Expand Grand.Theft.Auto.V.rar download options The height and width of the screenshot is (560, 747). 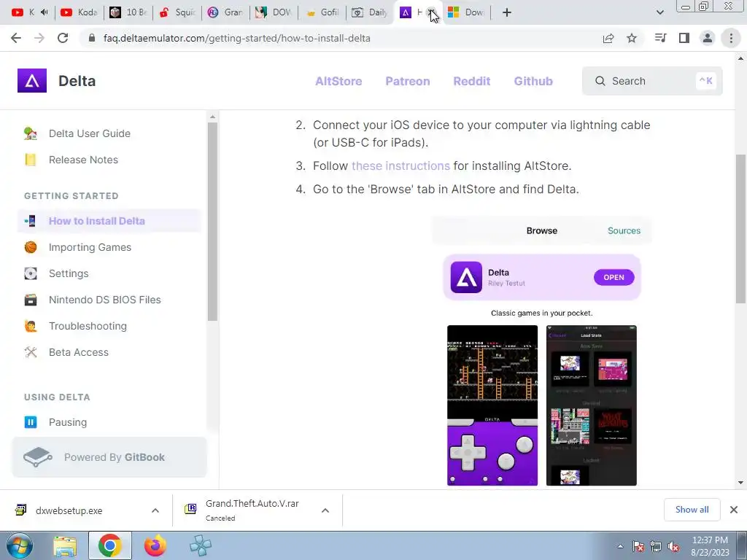click(x=325, y=510)
